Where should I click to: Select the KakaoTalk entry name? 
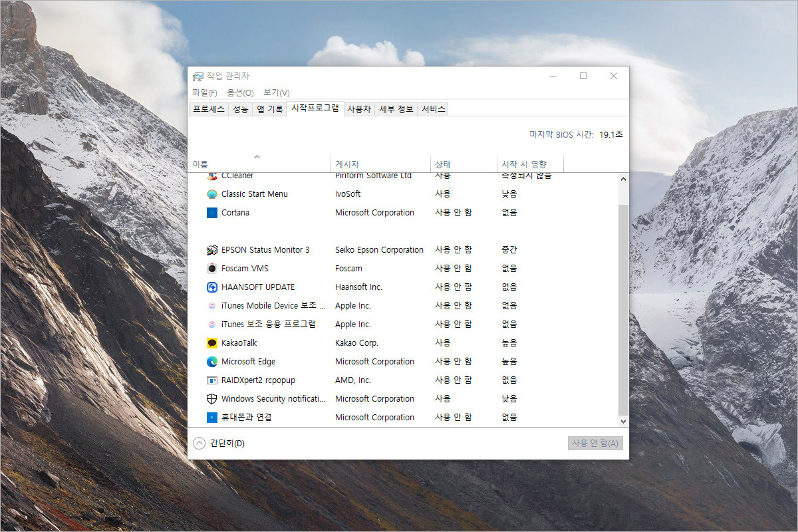tap(239, 343)
